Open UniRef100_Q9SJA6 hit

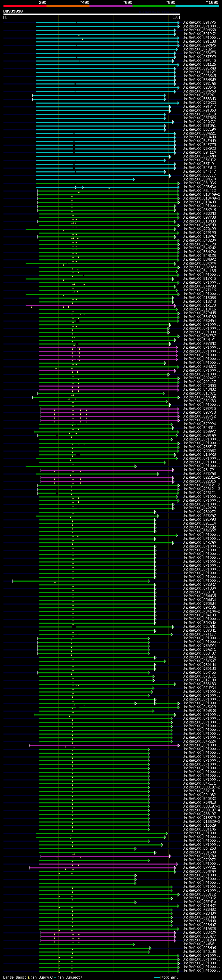(x=199, y=84)
